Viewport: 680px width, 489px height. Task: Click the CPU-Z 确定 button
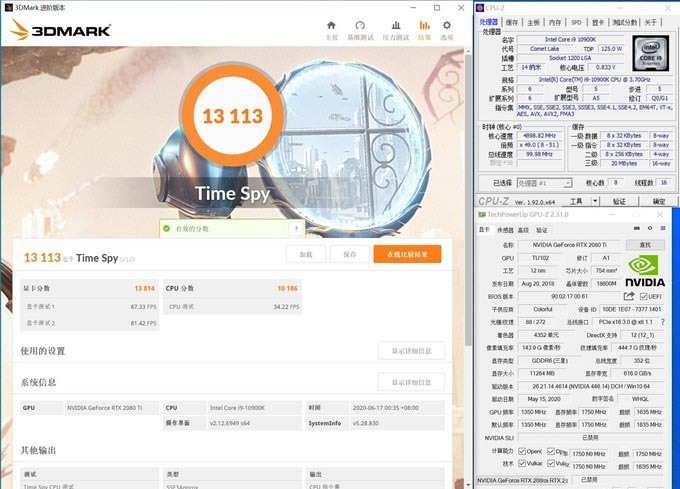click(658, 201)
